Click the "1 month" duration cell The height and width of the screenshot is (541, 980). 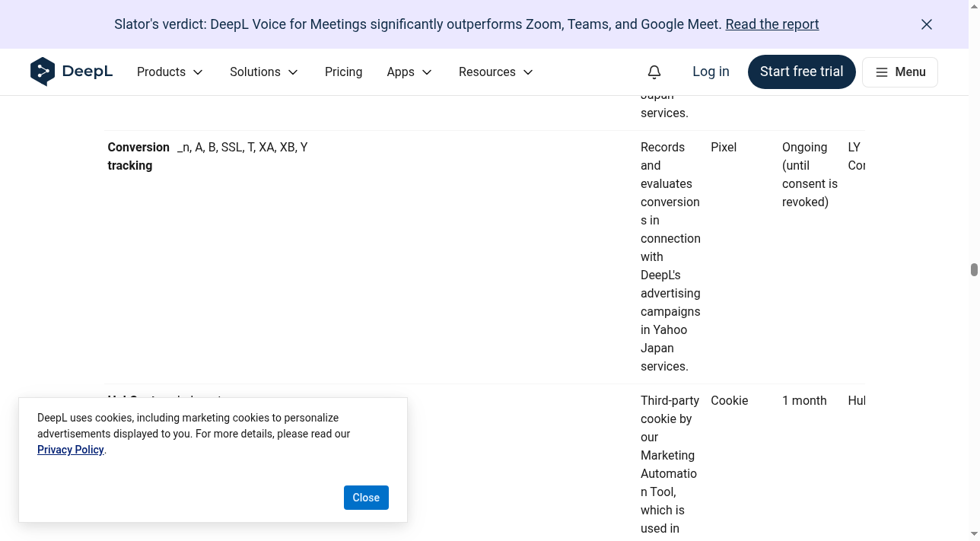click(x=804, y=400)
